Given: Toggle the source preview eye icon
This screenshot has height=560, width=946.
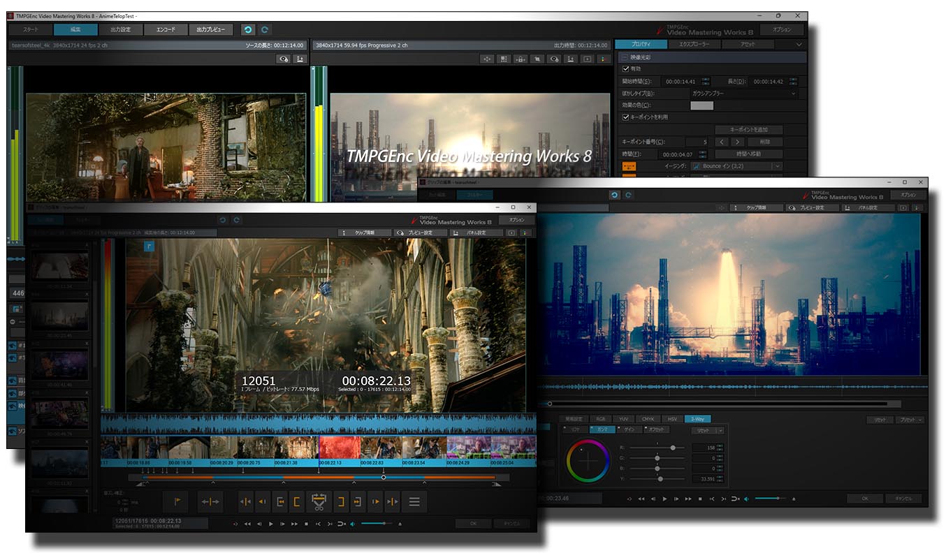Looking at the screenshot, I should coord(284,59).
